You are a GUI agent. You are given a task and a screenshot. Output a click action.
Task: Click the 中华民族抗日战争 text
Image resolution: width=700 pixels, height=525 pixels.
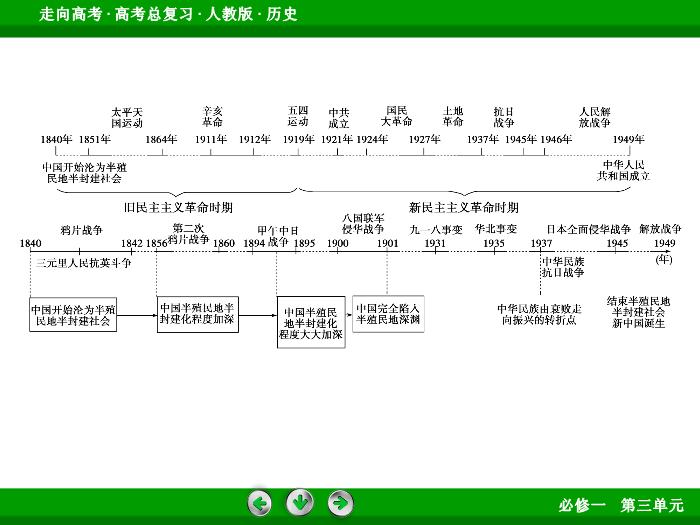pos(563,267)
